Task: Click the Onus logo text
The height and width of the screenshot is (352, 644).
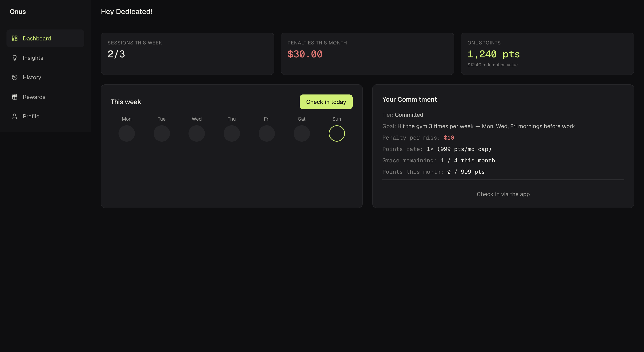Action: coord(18,11)
